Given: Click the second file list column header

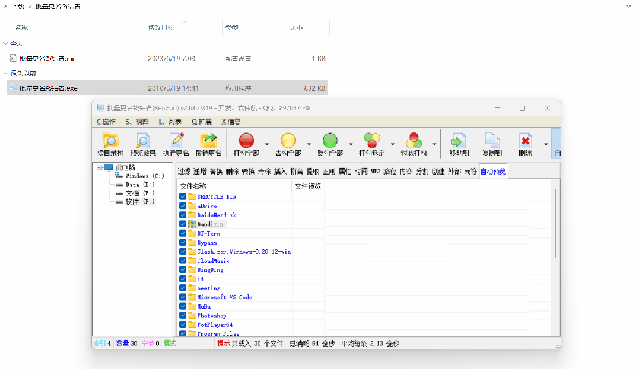Looking at the screenshot, I should pos(308,186).
